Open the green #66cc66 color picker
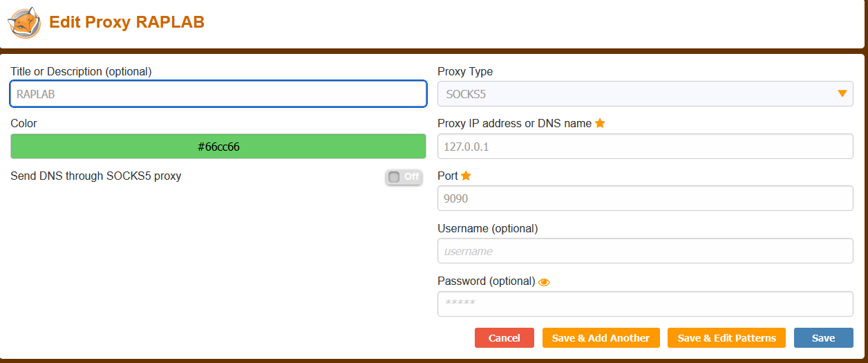This screenshot has height=363, width=868. point(218,147)
